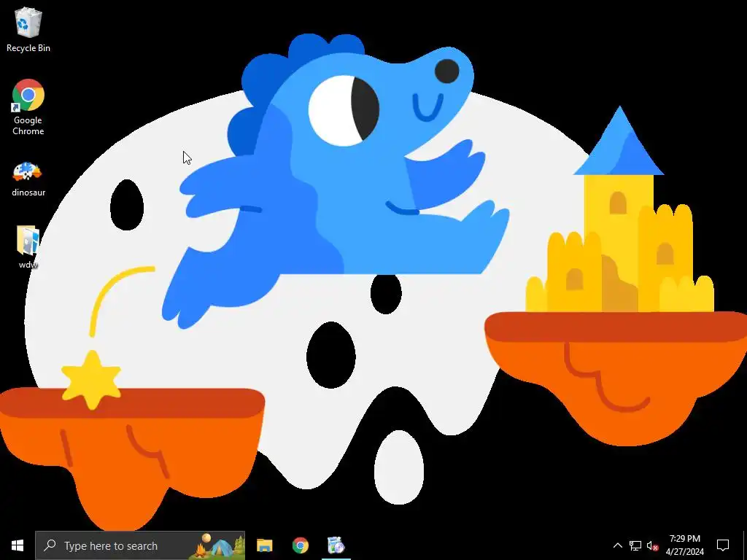
Task: Select the wdw folder on desktop
Action: point(28,248)
